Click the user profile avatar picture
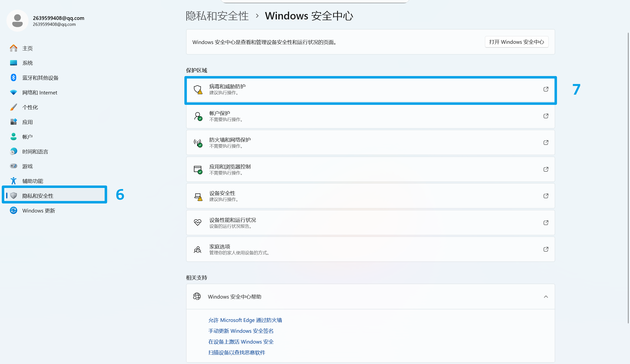Viewport: 630px width, 364px height. tap(17, 21)
